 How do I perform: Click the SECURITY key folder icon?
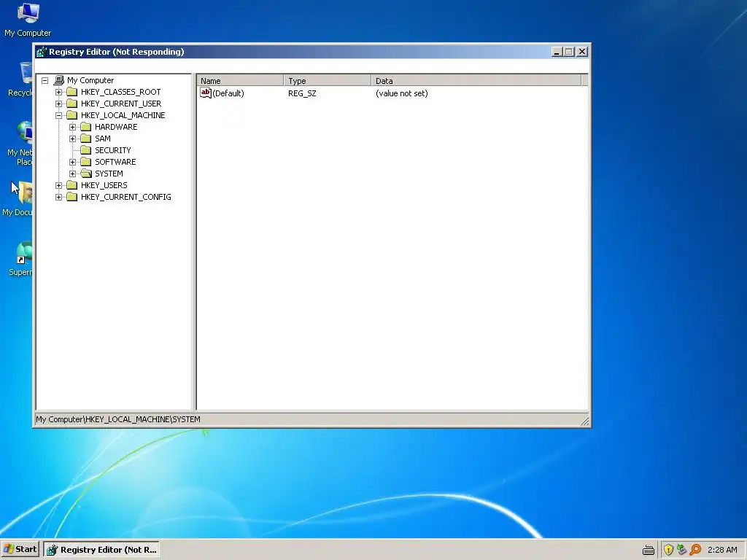86,150
